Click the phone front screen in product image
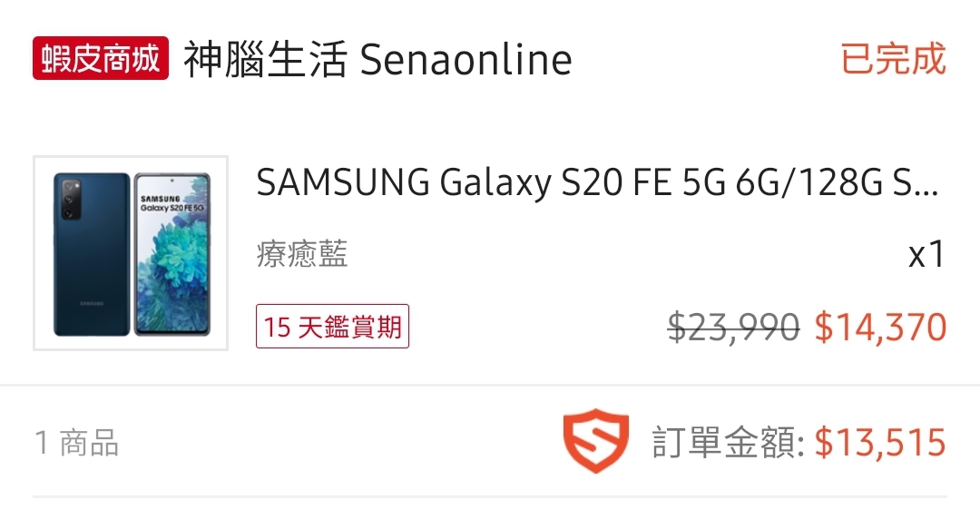 (x=172, y=254)
